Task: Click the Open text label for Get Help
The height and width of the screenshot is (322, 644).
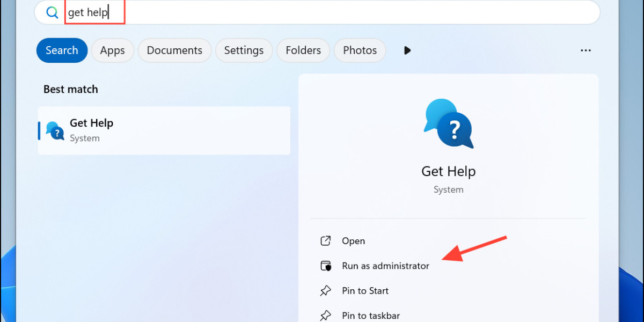Action: (x=353, y=241)
